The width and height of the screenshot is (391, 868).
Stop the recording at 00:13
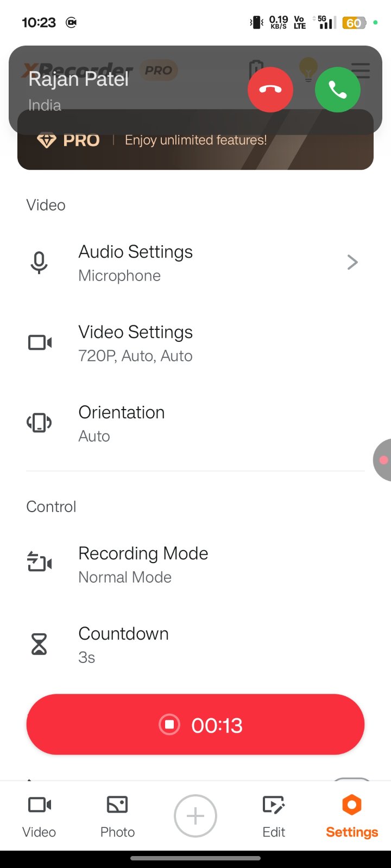pos(195,725)
